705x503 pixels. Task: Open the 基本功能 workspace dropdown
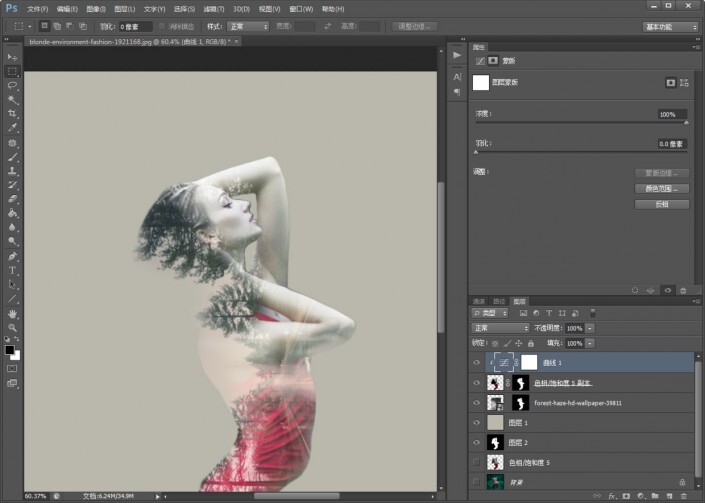[670, 26]
